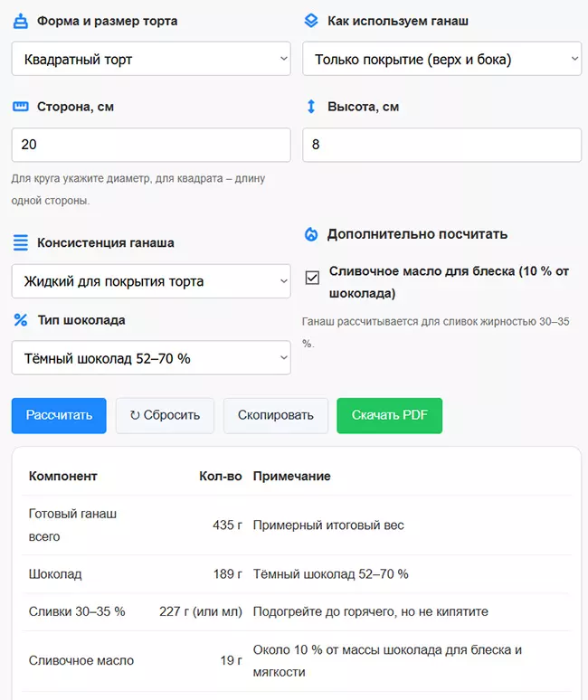588x700 pixels.
Task: Click the Компонент column header
Action: click(63, 476)
